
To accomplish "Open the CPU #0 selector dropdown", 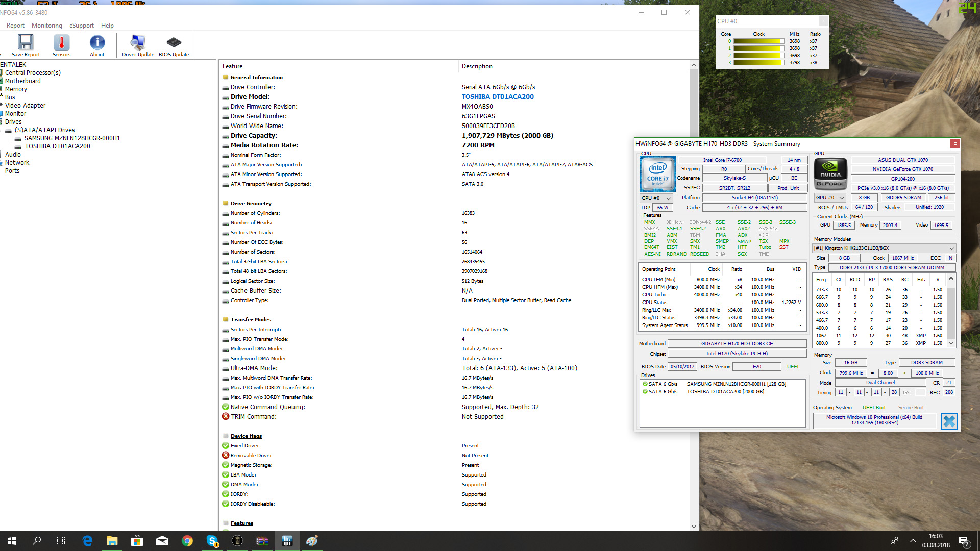I will pos(656,198).
